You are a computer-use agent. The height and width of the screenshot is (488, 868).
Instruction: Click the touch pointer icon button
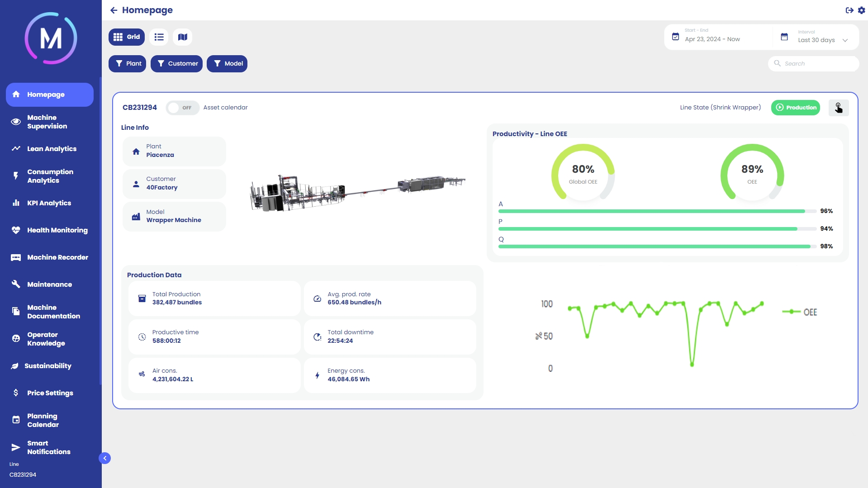838,108
